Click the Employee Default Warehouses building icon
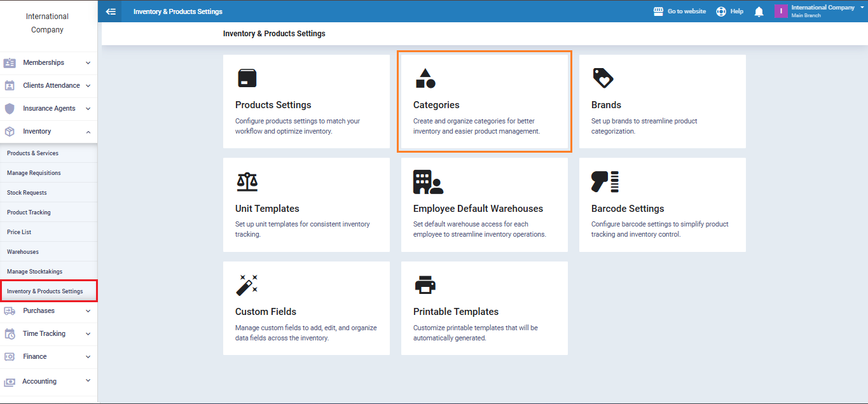Screen dimensions: 868x404 point(427,182)
